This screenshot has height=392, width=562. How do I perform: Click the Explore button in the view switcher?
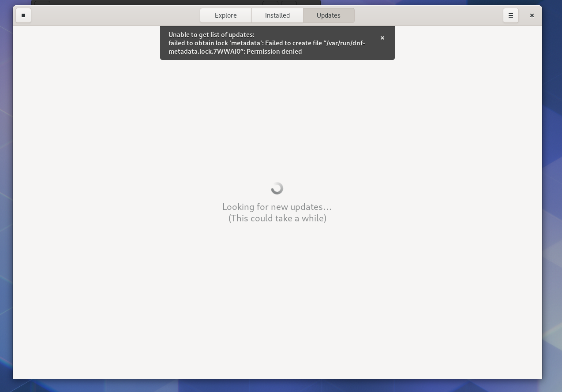tap(225, 15)
